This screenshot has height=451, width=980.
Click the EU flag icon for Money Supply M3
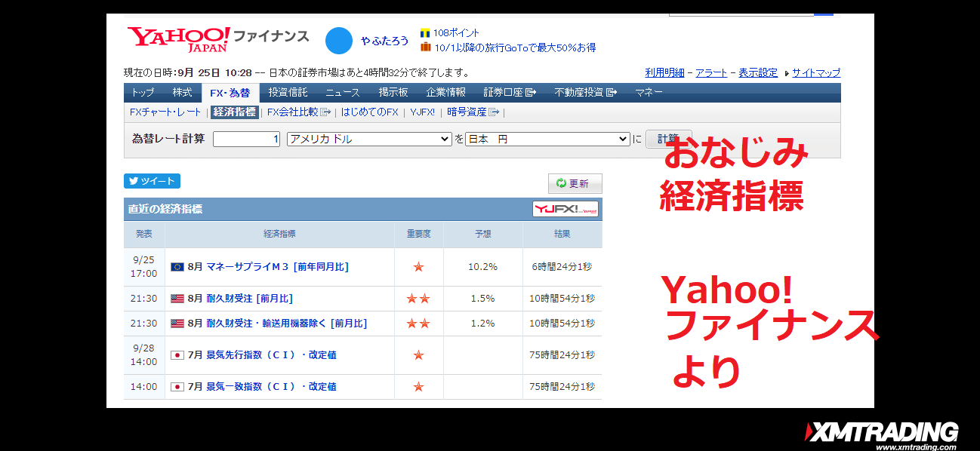[177, 267]
